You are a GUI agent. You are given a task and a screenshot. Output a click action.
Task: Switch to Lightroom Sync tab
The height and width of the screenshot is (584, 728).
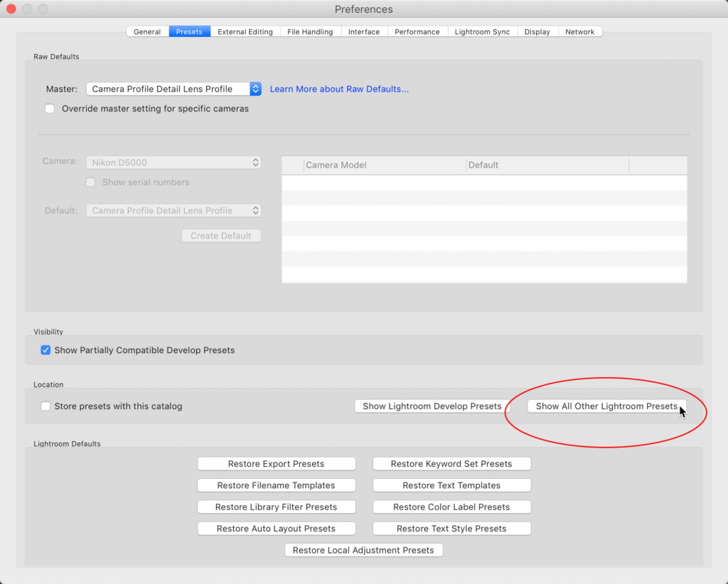[x=482, y=31]
